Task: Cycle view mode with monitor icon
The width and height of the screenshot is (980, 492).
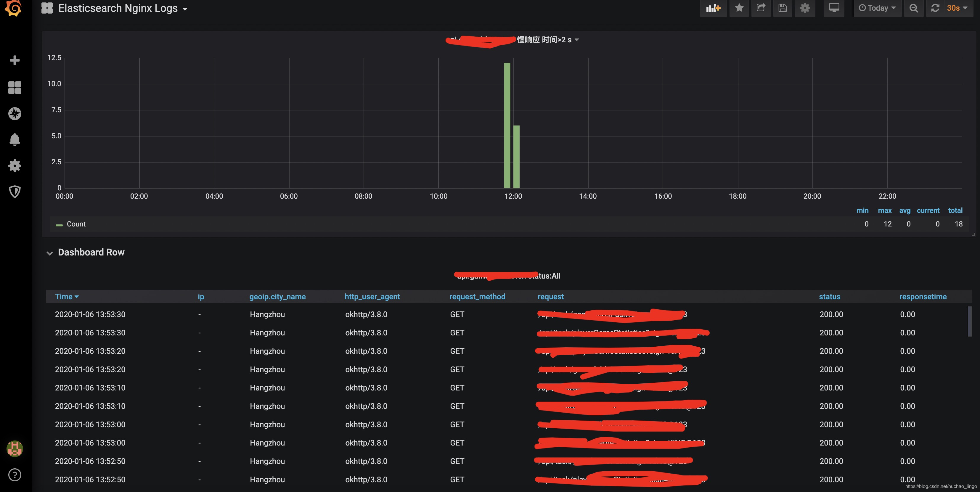Action: (x=834, y=8)
